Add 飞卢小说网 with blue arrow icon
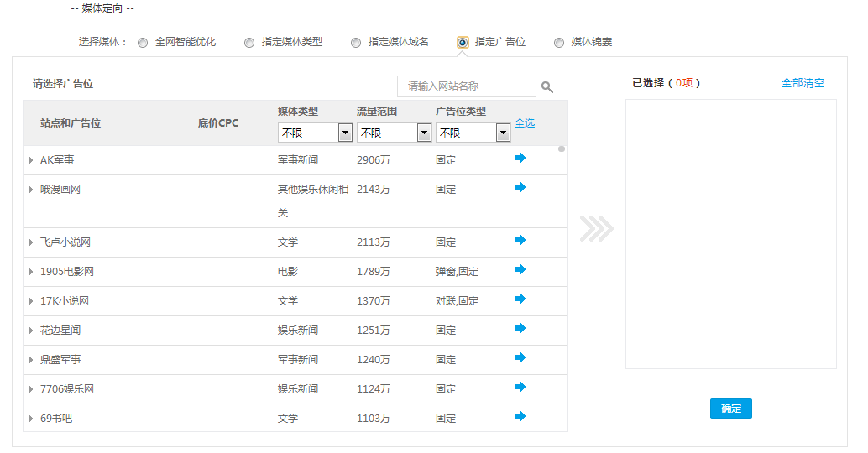The width and height of the screenshot is (868, 453). pyautogui.click(x=520, y=240)
